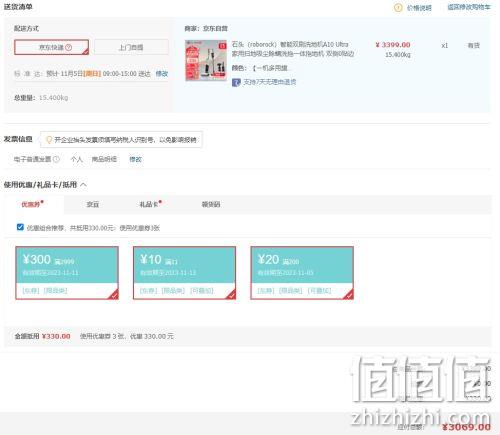This screenshot has width=500, height=435.
Task: Click the 价格说明 info icon
Action: click(398, 8)
